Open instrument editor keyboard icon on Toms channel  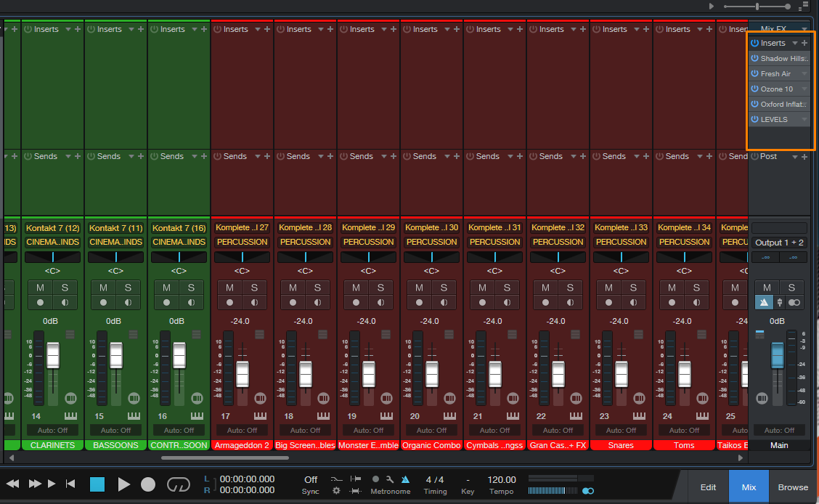coord(702,415)
